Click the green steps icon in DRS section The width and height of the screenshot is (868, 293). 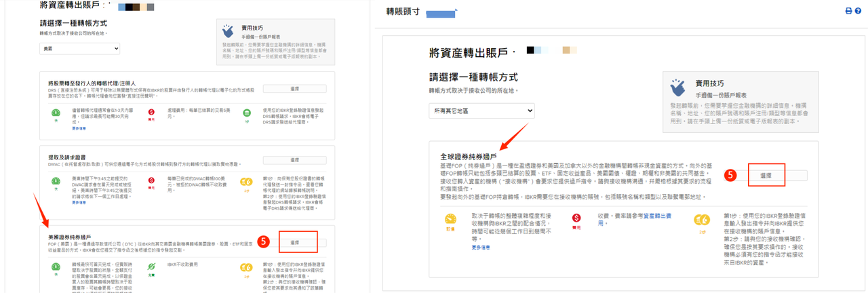click(247, 113)
